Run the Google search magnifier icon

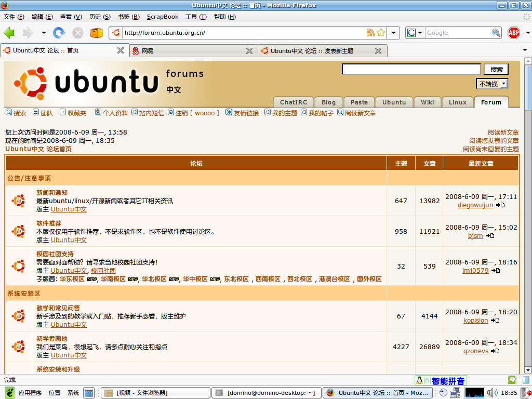click(496, 33)
